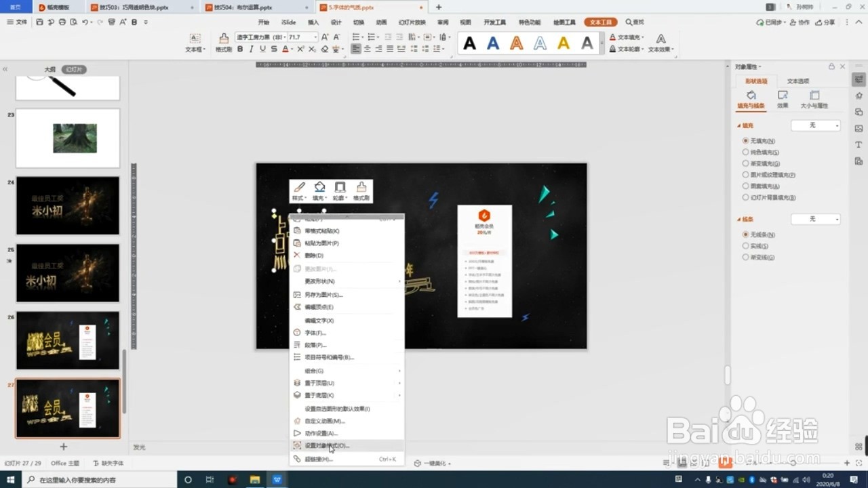This screenshot has height=488, width=868.
Task: Select the blue text art style A
Action: 493,43
